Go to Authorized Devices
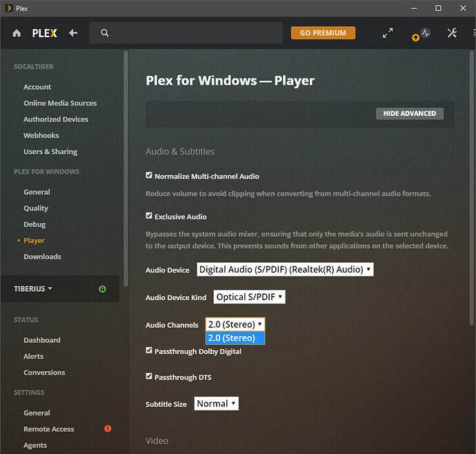The image size is (476, 454). pyautogui.click(x=56, y=119)
